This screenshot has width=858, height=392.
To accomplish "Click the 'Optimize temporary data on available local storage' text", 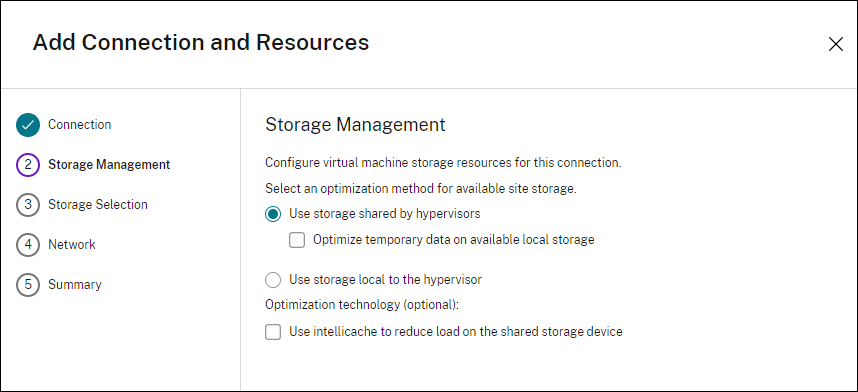I will 454,239.
